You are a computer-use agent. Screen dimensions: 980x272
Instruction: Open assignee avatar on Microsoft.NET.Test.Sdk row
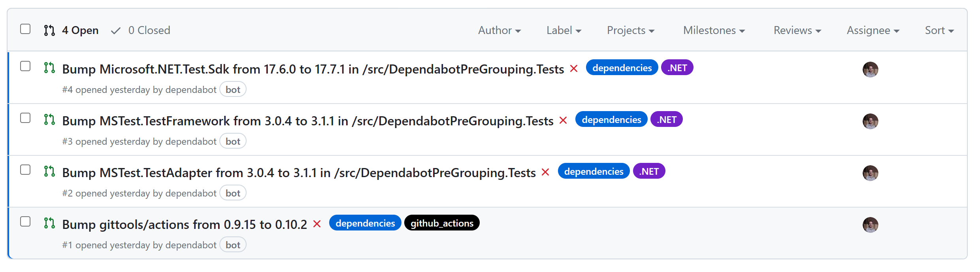click(871, 70)
